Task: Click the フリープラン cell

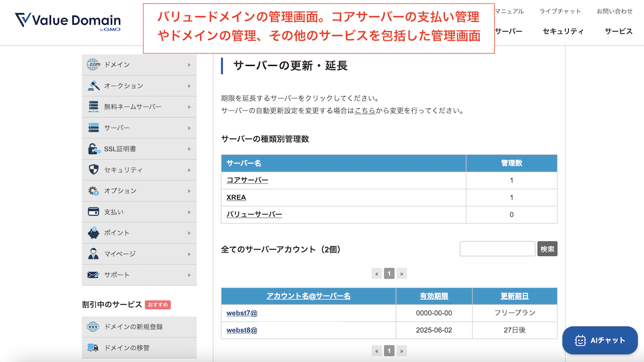Action: [x=515, y=313]
